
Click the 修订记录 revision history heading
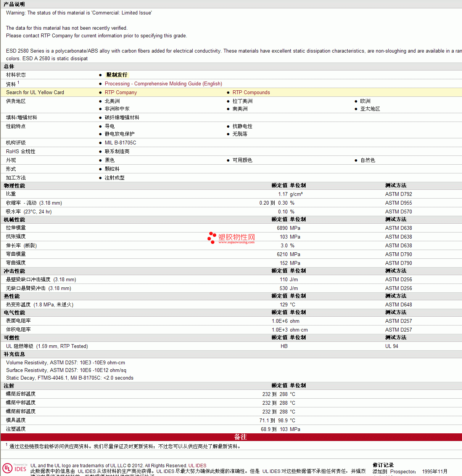click(383, 465)
